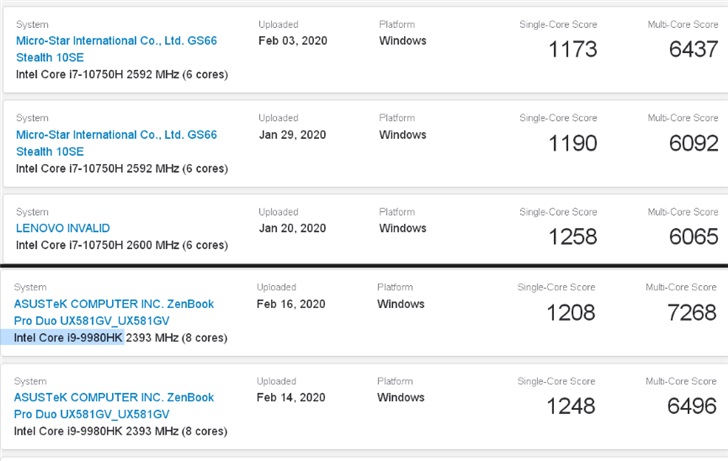The height and width of the screenshot is (461, 728).
Task: Select the single-core score 1173
Action: 572,49
